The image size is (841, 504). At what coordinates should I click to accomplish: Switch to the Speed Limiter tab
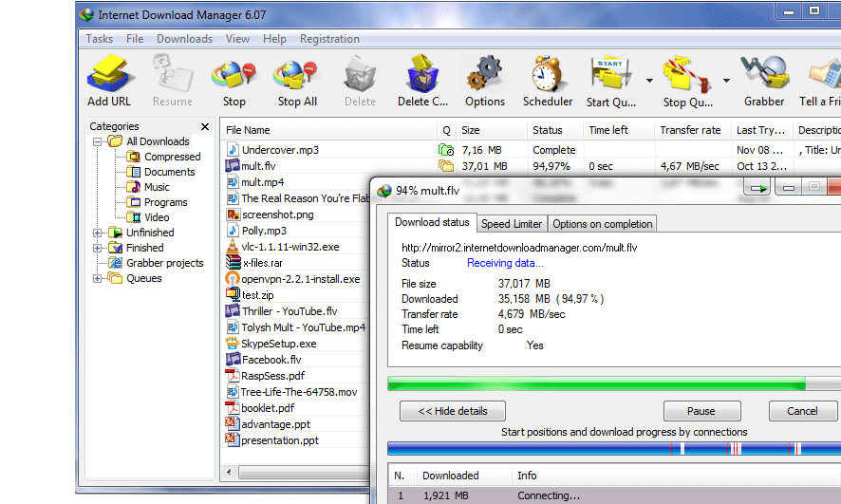tap(512, 224)
